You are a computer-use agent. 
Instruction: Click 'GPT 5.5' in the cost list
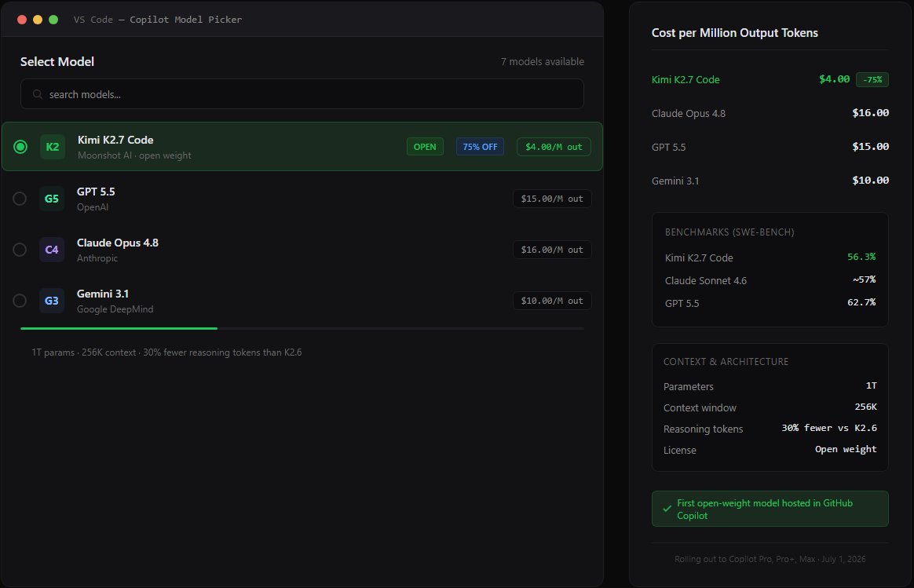668,148
